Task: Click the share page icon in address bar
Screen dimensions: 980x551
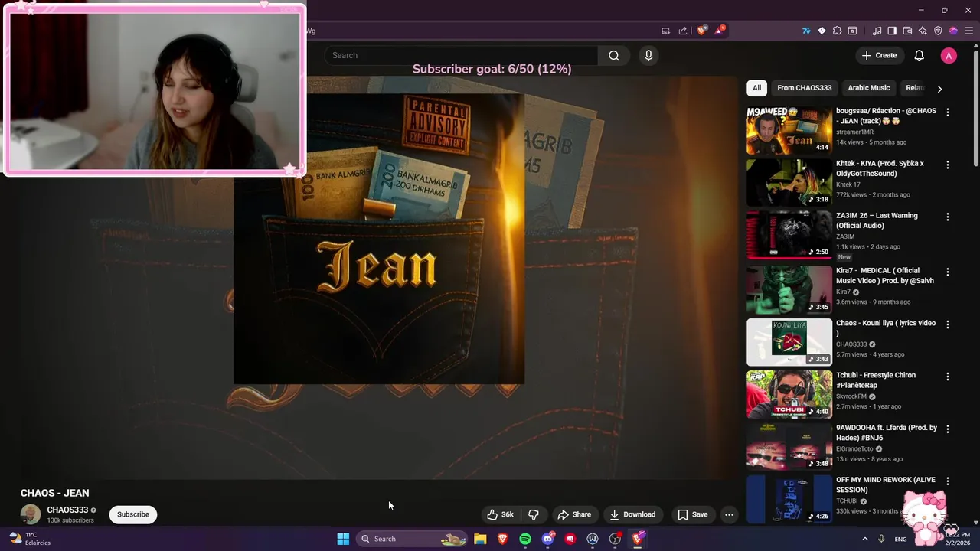Action: [683, 31]
